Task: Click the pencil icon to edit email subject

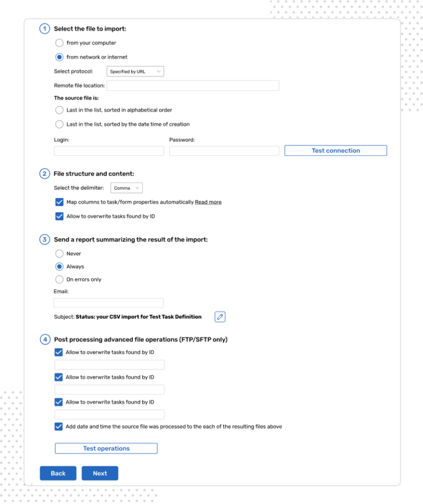Action: tap(219, 316)
